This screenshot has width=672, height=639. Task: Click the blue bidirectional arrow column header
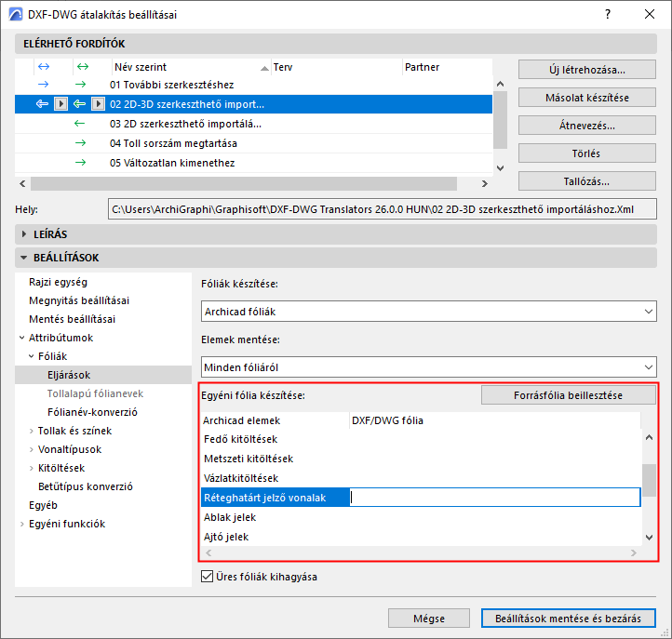[44, 66]
